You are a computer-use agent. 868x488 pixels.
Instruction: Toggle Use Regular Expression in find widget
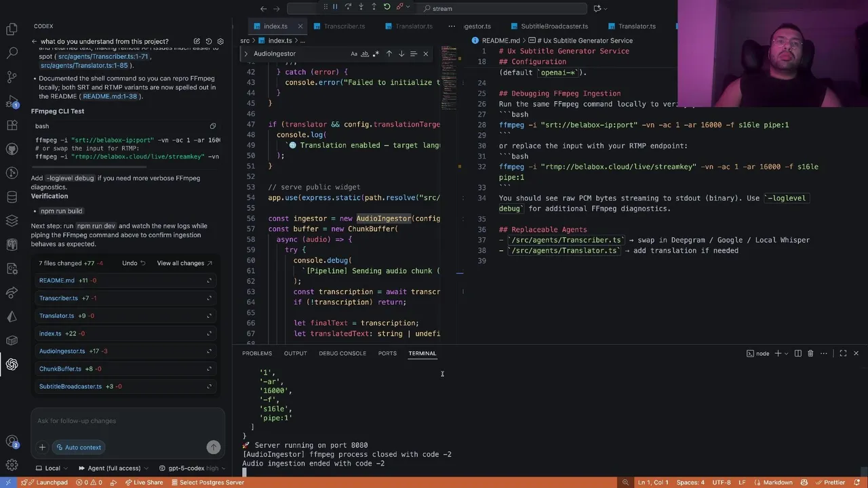(x=375, y=54)
